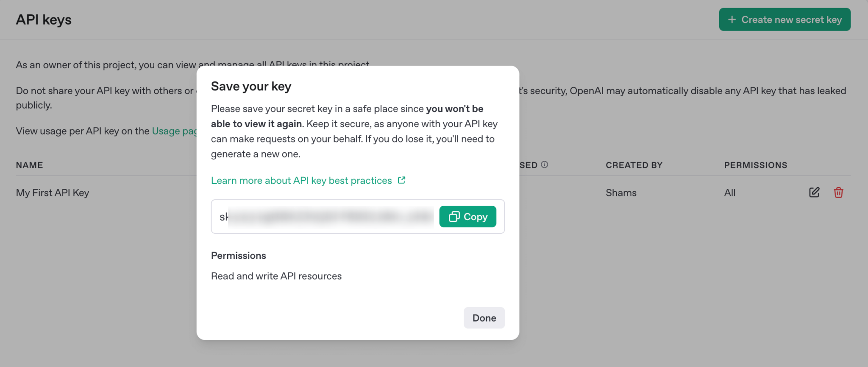Click external-link icon beside best practices link
The image size is (868, 367).
pos(401,180)
